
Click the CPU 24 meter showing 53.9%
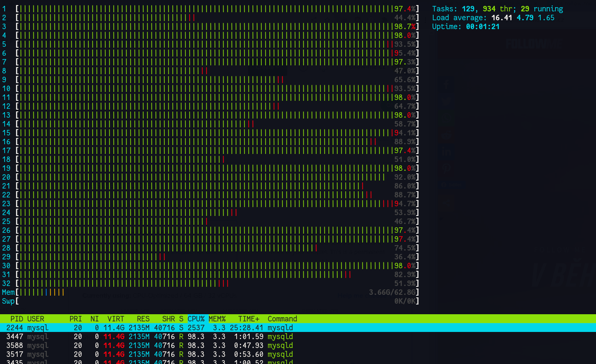[211, 213]
